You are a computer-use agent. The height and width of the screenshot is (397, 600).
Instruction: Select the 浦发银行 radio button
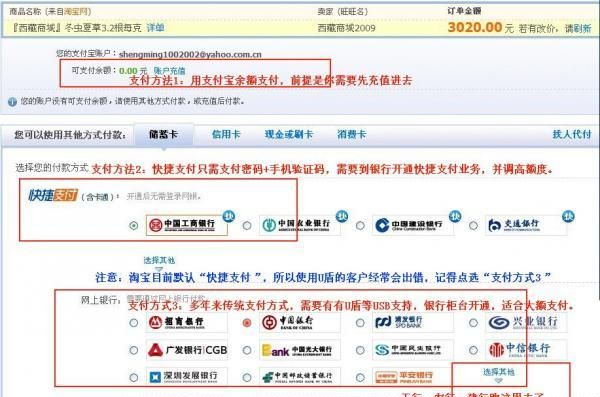click(x=360, y=323)
